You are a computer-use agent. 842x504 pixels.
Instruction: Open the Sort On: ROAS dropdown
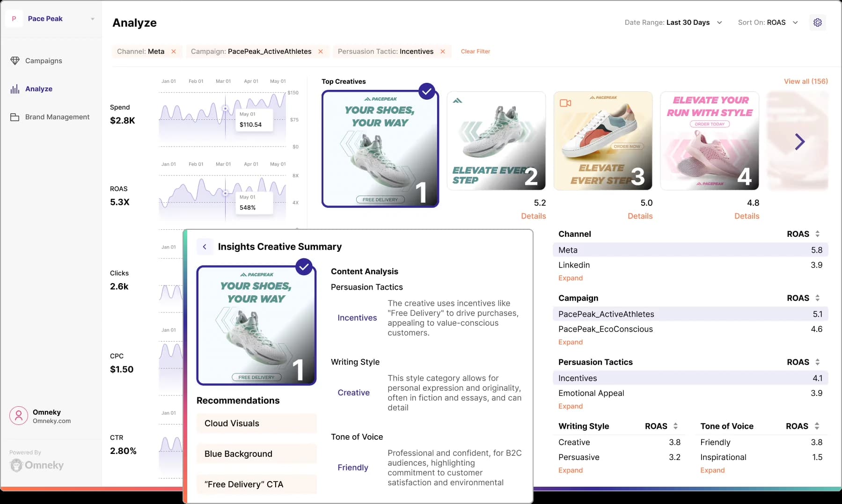click(795, 22)
